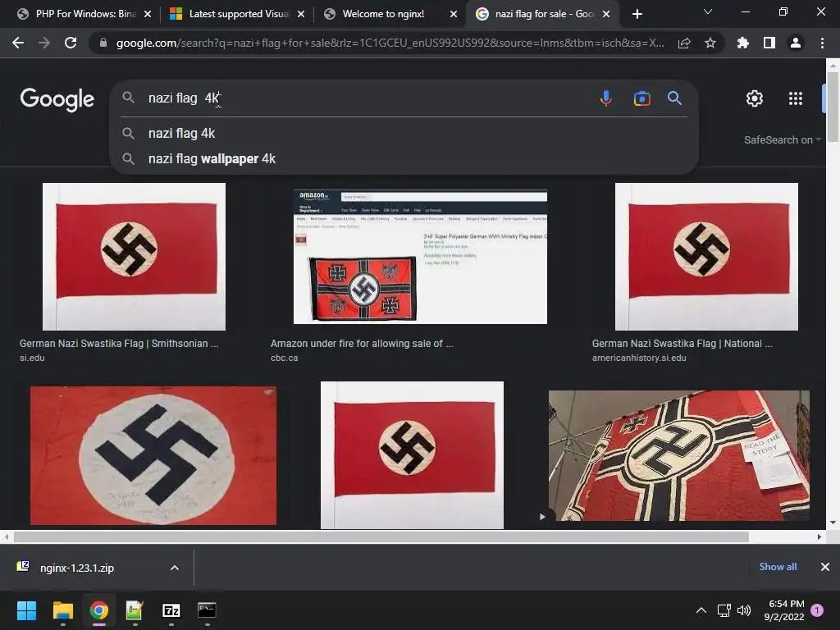Open the command prompt taskbar icon
This screenshot has width=840, height=630.
pyautogui.click(x=207, y=610)
